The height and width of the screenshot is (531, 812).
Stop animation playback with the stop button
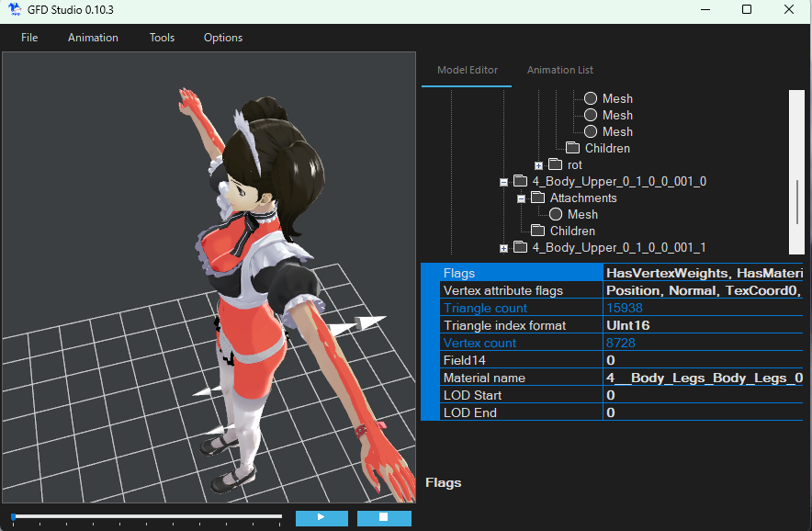click(x=384, y=517)
